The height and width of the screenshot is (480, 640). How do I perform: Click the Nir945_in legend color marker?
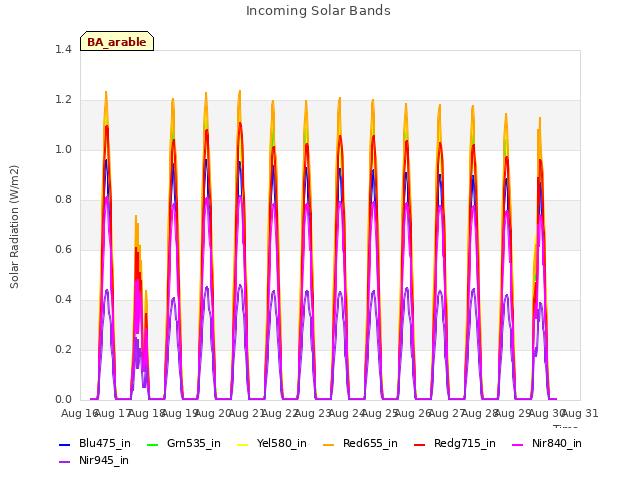(65, 462)
